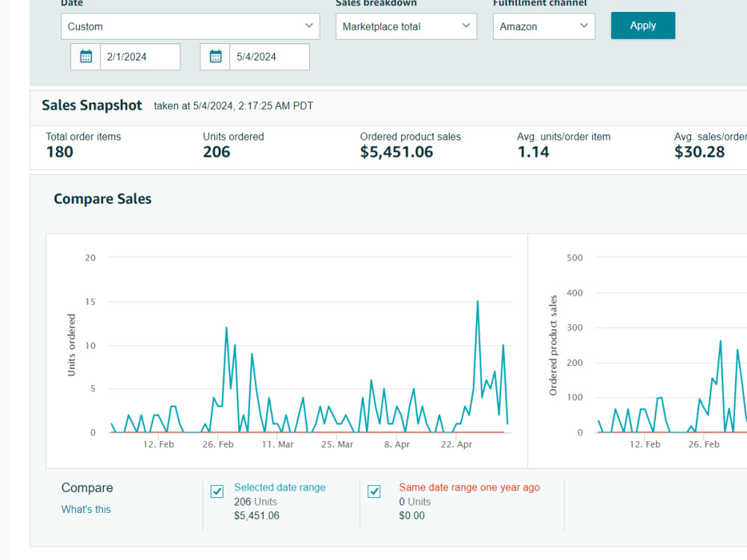
Task: Click the highest peak on Units ordered chart
Action: click(x=477, y=302)
